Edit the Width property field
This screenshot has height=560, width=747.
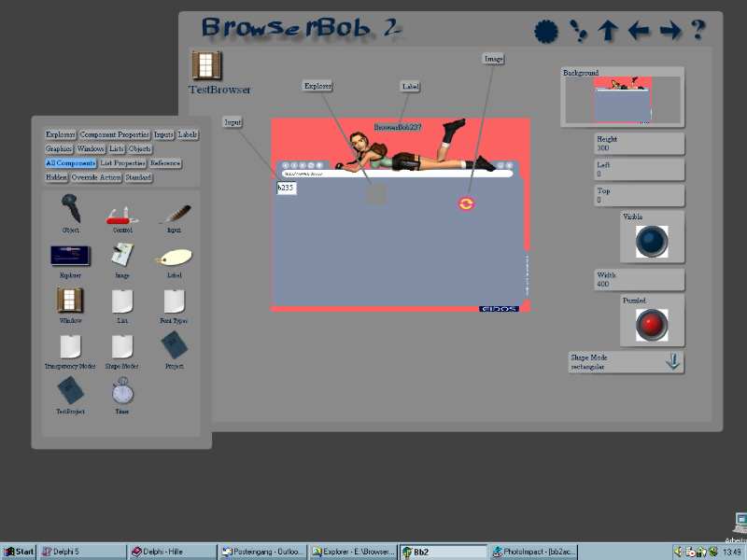(640, 279)
